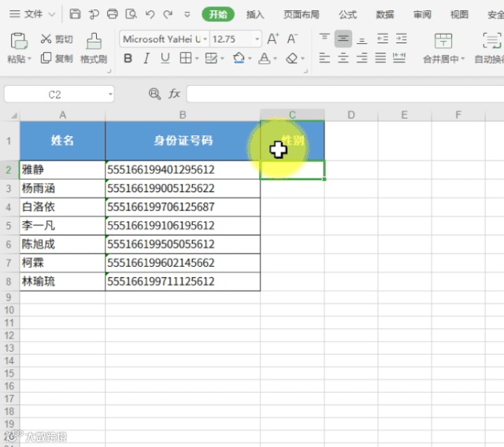Toggle italic formatting
504x447 pixels.
pyautogui.click(x=146, y=58)
